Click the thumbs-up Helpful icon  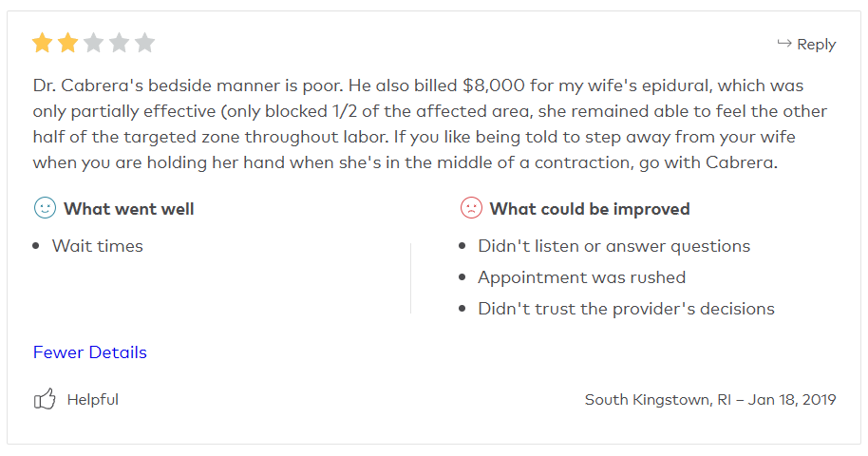(x=45, y=399)
